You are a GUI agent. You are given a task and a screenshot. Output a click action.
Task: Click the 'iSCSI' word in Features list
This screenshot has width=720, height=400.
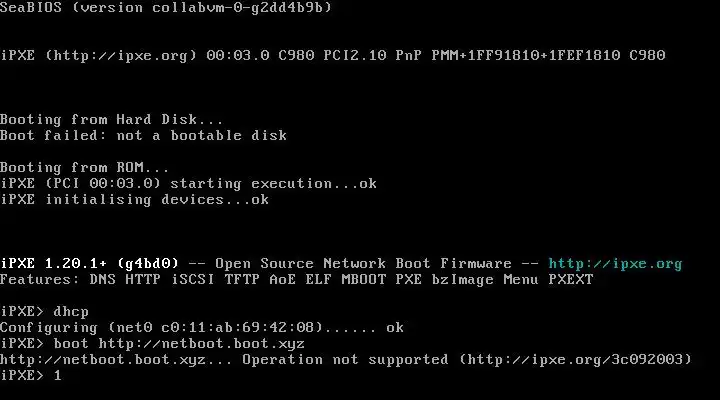pyautogui.click(x=191, y=280)
